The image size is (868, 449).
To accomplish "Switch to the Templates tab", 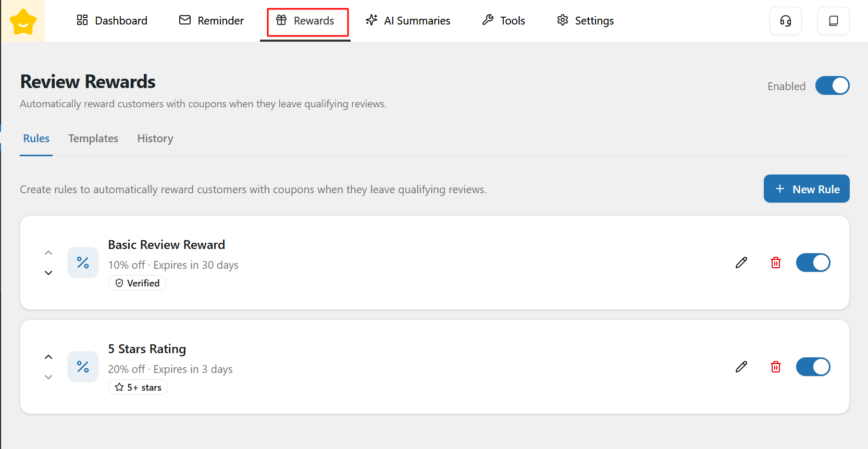I will point(93,139).
